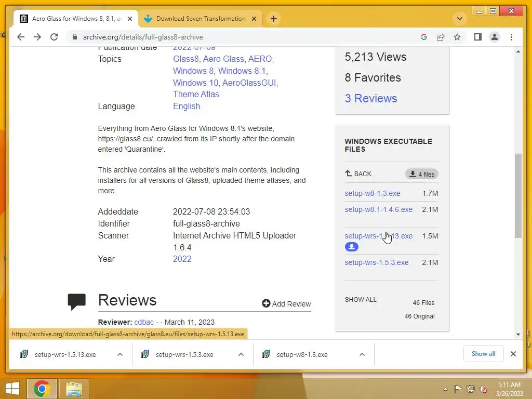
Task: Go BACK in the download options panel
Action: (x=358, y=174)
